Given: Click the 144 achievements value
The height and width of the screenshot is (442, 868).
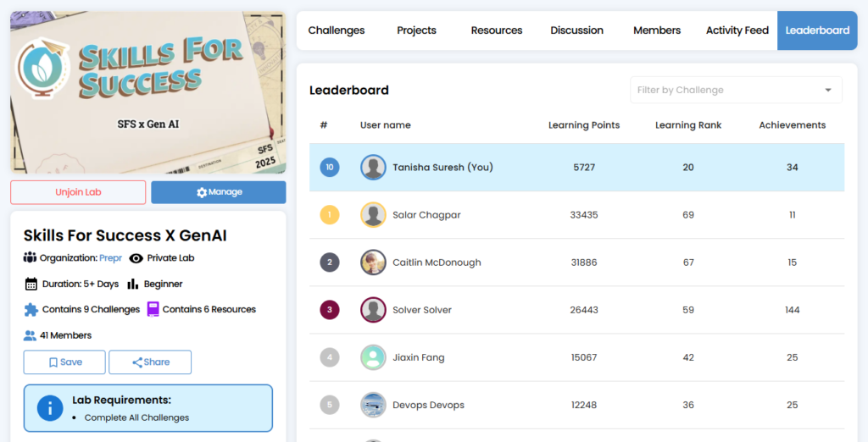Looking at the screenshot, I should [793, 310].
